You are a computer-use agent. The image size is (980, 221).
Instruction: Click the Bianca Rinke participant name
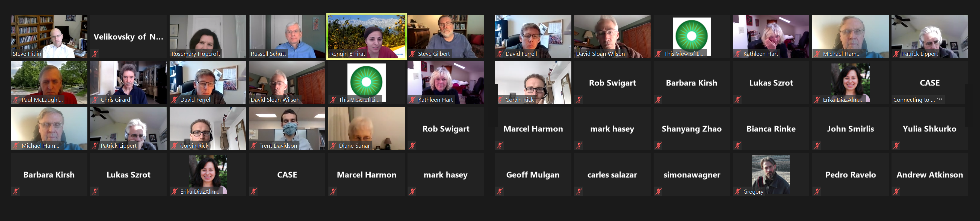coord(771,129)
